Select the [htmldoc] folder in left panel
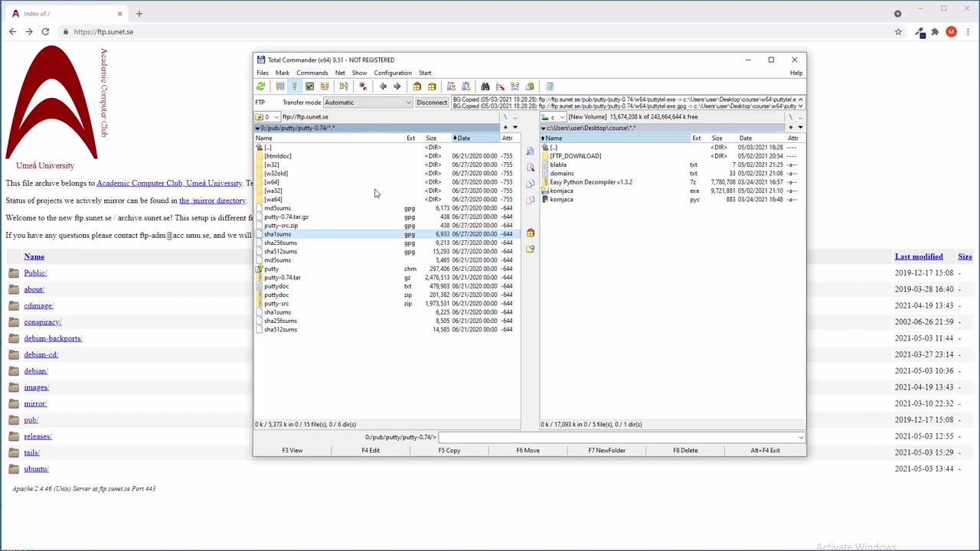This screenshot has height=551, width=980. click(x=278, y=156)
